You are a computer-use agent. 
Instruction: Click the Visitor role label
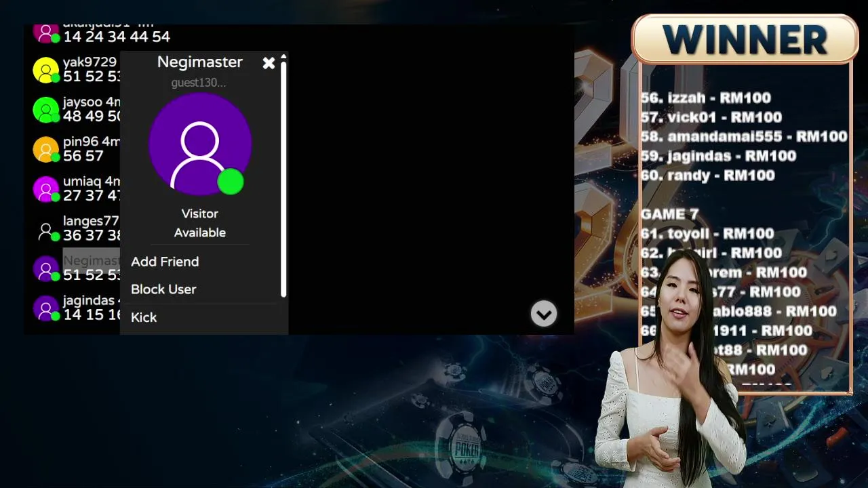199,213
